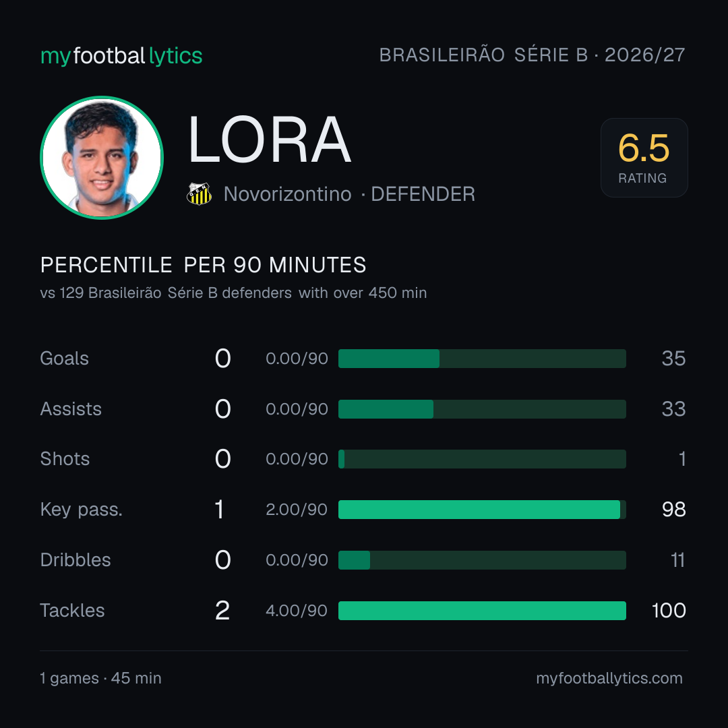Click the Assists percentile bar
728x728 pixels.
pos(482,409)
